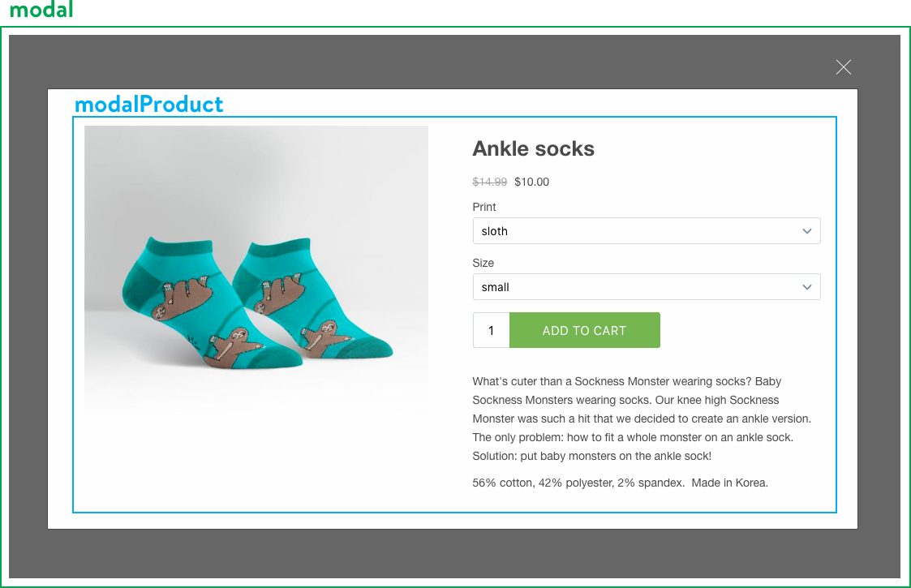Screen dimensions: 911x588
Task: Click the $10.00 sale price
Action: coord(531,182)
